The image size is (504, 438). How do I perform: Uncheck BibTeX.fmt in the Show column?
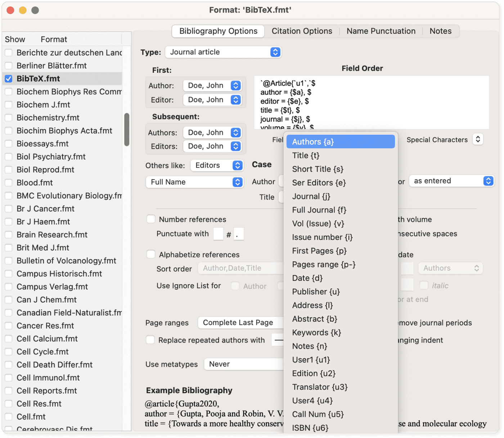[8, 78]
